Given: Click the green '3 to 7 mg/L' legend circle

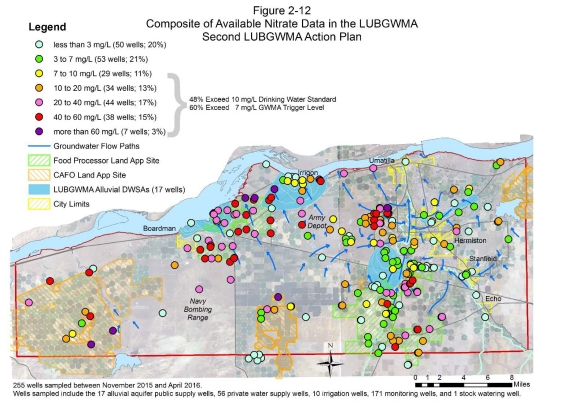Looking at the screenshot, I should (39, 59).
